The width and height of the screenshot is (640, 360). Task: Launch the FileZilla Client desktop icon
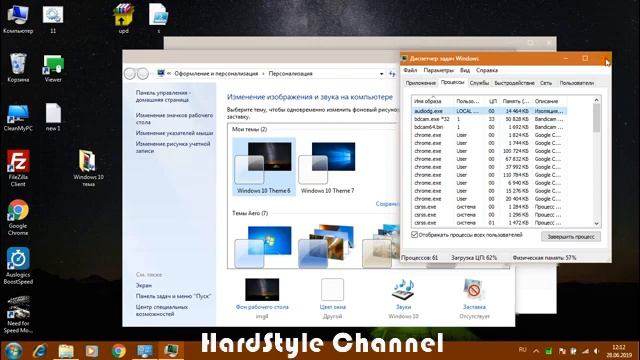tap(18, 168)
